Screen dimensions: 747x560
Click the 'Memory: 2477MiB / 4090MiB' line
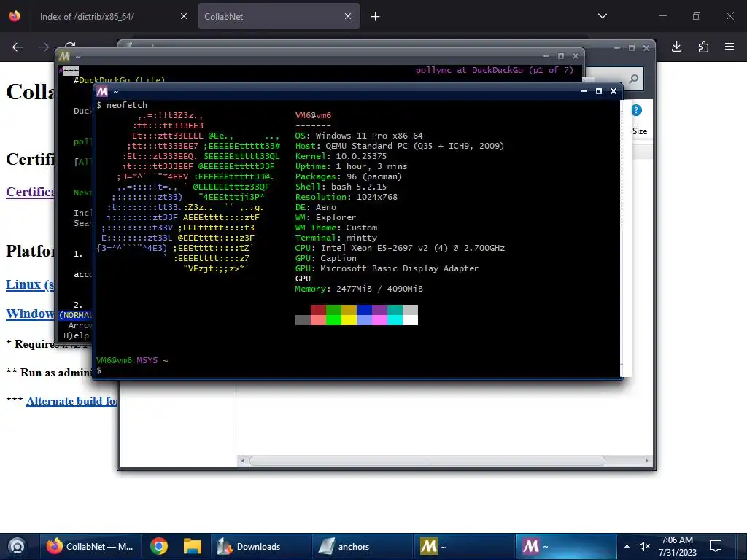[359, 289]
